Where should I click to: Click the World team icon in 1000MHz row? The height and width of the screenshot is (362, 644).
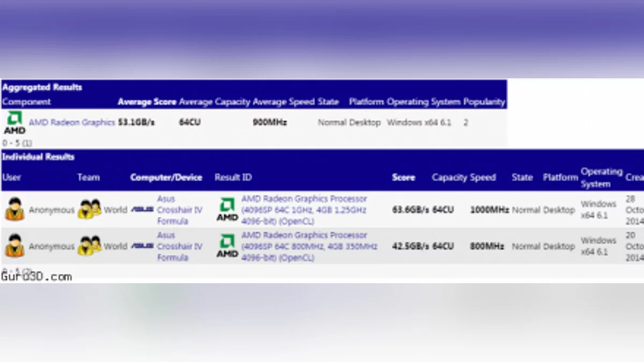[90, 209]
